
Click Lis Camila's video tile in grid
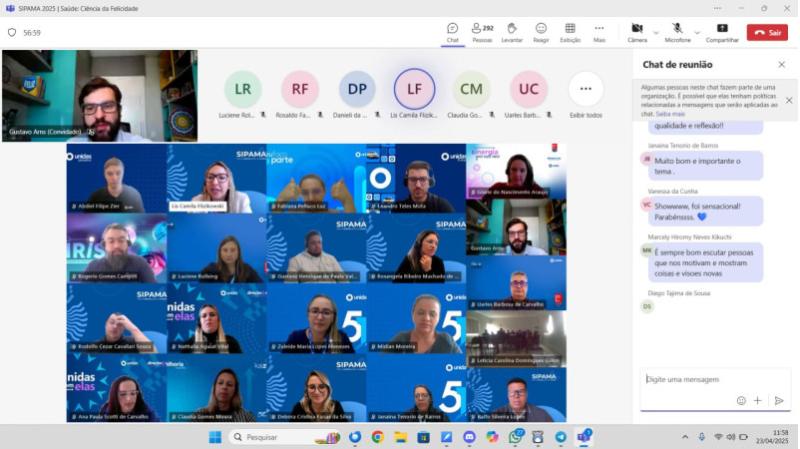(x=216, y=178)
